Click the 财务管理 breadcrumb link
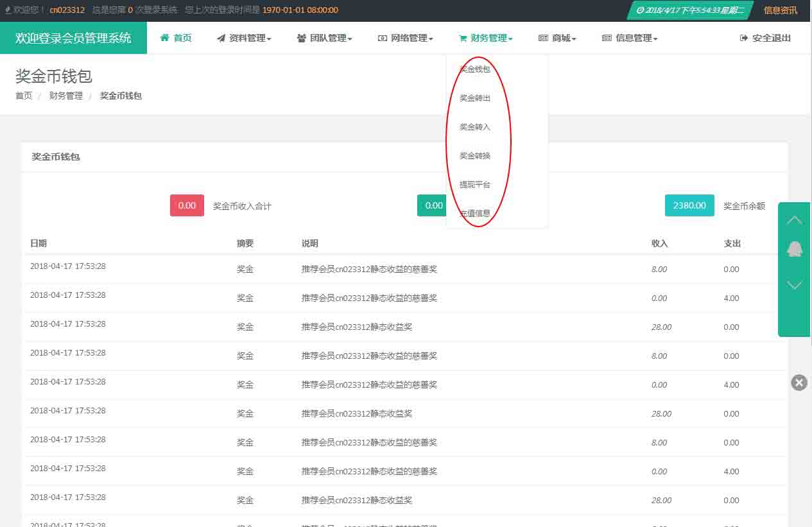The height and width of the screenshot is (527, 812). click(65, 96)
